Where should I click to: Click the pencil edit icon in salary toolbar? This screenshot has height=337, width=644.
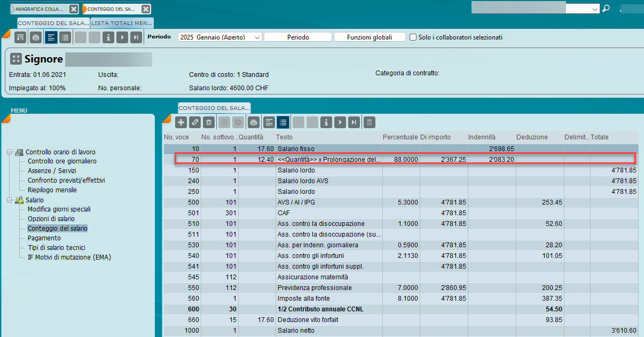pyautogui.click(x=195, y=122)
